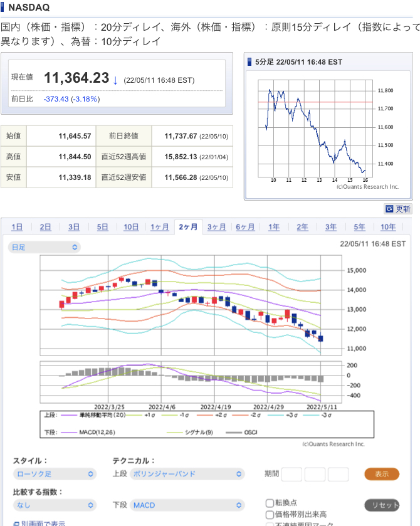The height and width of the screenshot is (526, 420).
Task: Open the 別画面で表示 popup window icon
Action: (x=16, y=523)
